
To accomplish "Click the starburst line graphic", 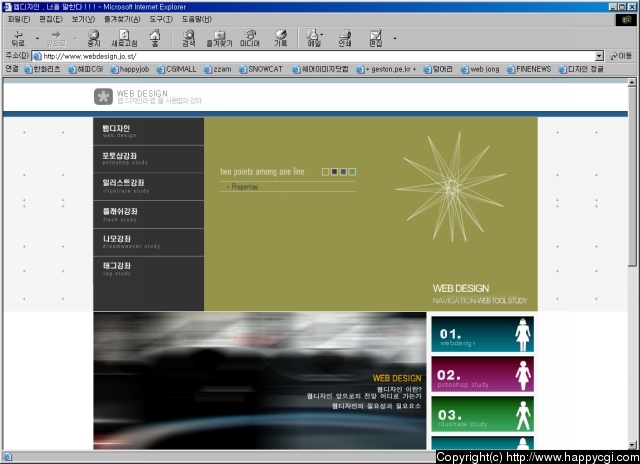I will click(x=451, y=186).
